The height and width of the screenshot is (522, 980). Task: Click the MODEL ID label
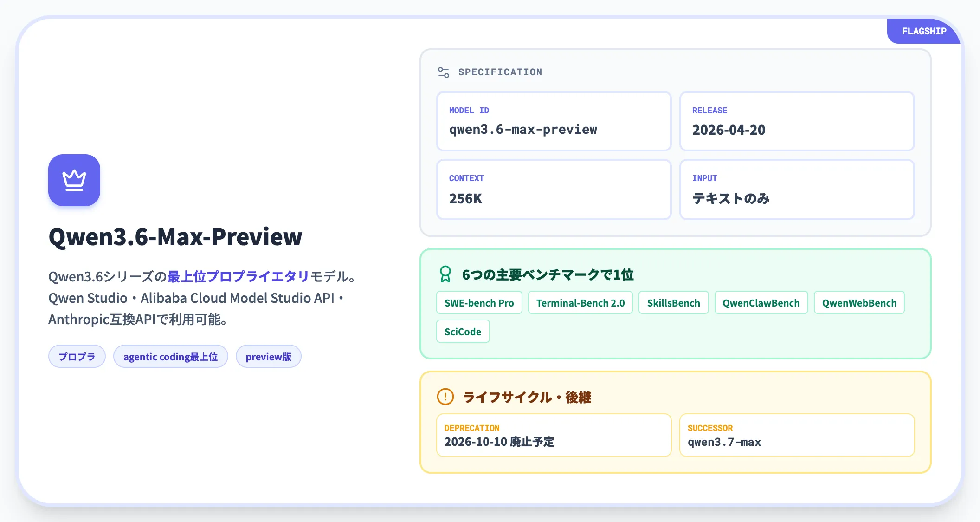pos(469,111)
